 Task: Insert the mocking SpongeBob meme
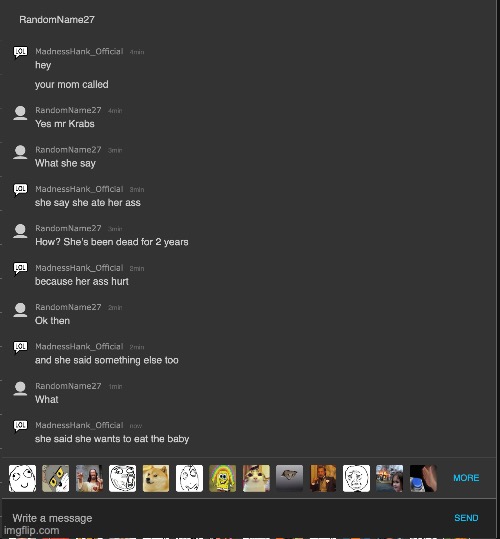point(222,478)
